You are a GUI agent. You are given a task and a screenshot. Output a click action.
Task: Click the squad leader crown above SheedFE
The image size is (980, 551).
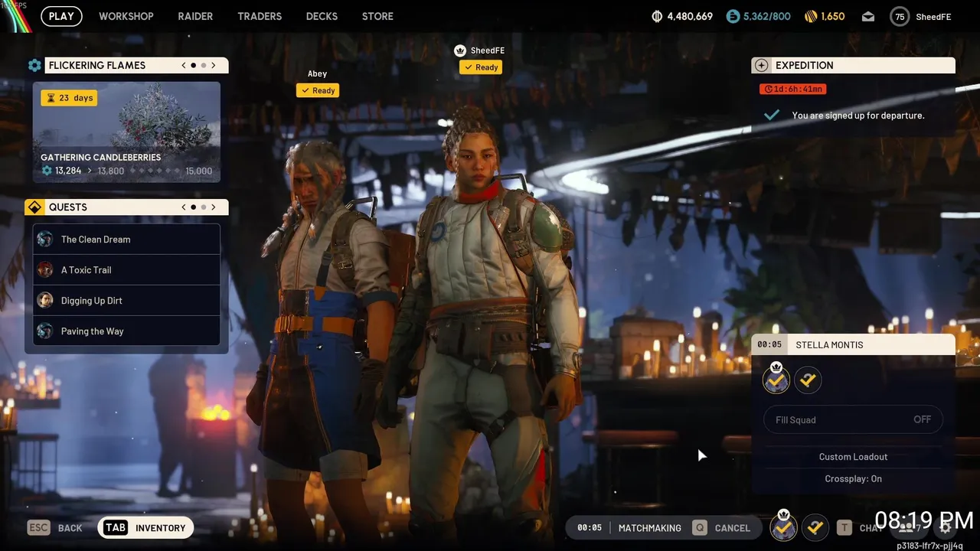460,51
